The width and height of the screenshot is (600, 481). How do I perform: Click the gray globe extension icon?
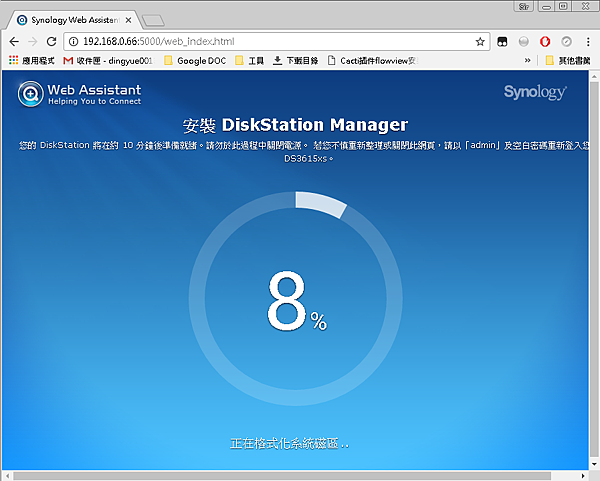coord(523,41)
